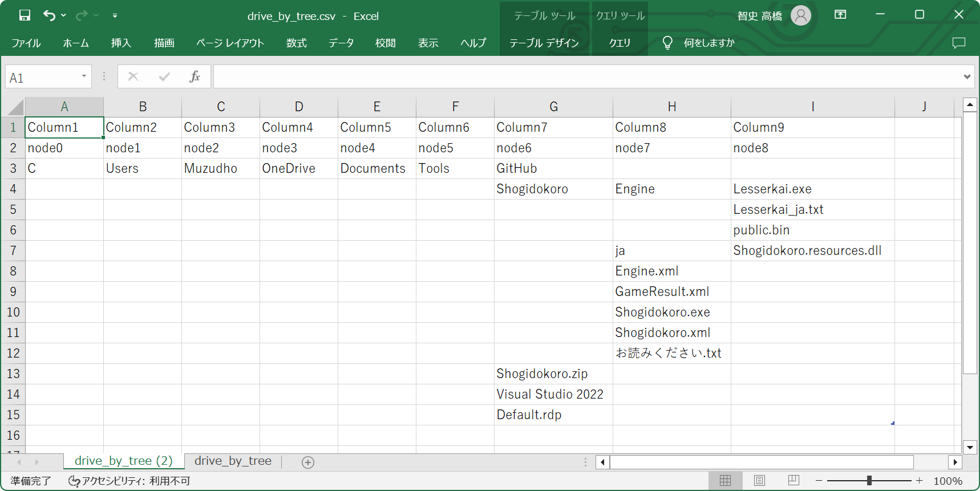
Task: Select cell containing Shogidokoro
Action: click(x=553, y=189)
